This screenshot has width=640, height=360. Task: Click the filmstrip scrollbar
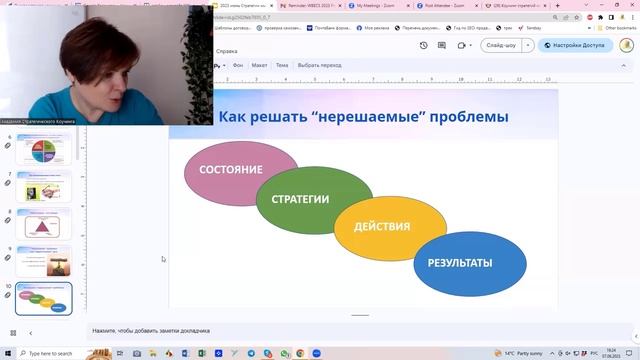77,143
